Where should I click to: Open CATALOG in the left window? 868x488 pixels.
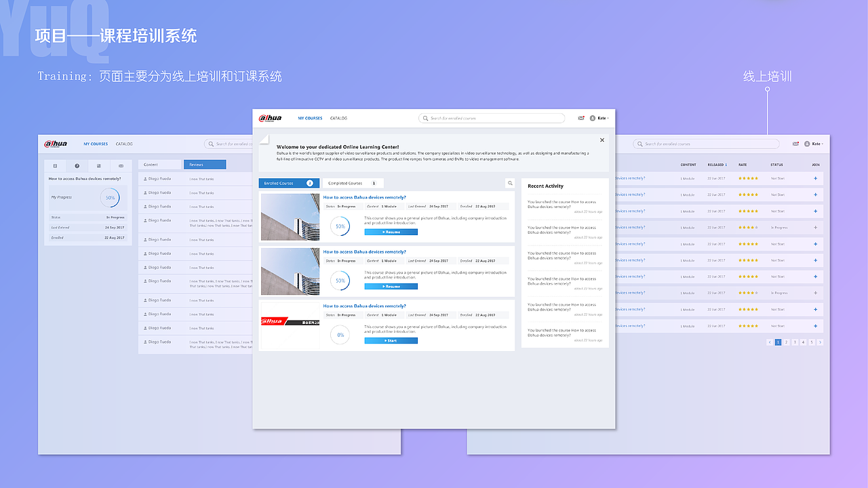124,144
